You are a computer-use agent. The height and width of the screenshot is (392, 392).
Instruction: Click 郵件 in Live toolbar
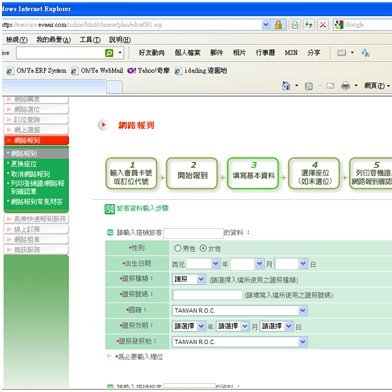click(216, 53)
